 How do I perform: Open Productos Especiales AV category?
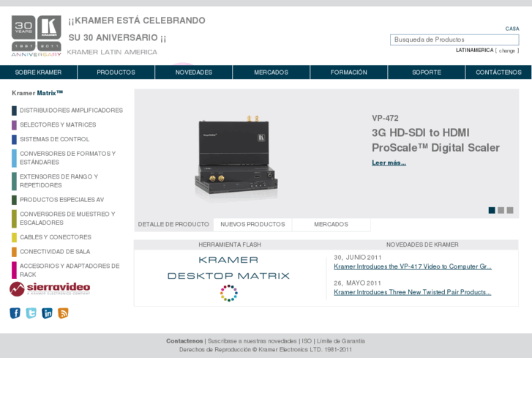click(x=61, y=200)
